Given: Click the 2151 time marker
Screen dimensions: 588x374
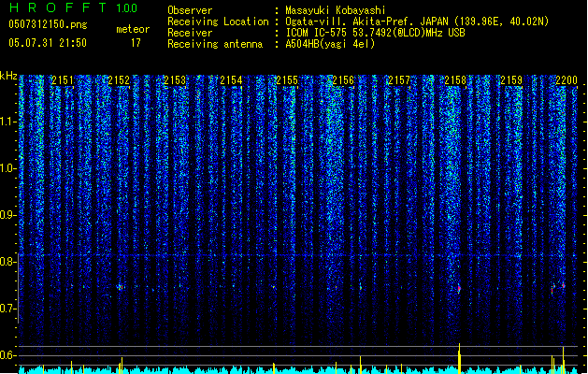Looking at the screenshot, I should pyautogui.click(x=63, y=80).
